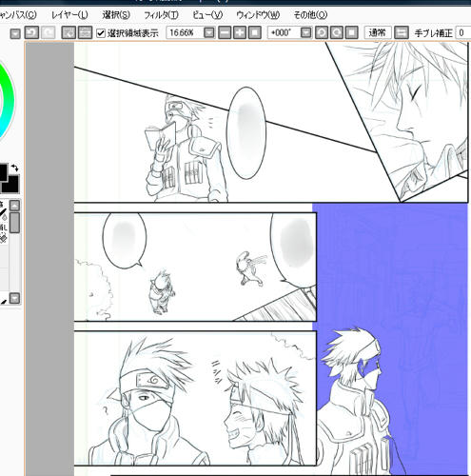
Task: Click the +000° rotation angle field
Action: (x=284, y=32)
